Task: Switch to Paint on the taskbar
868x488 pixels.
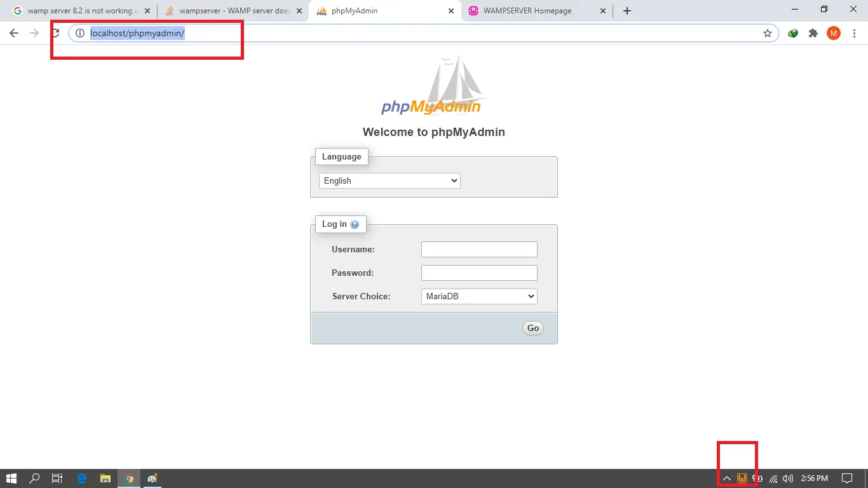Action: [x=153, y=478]
